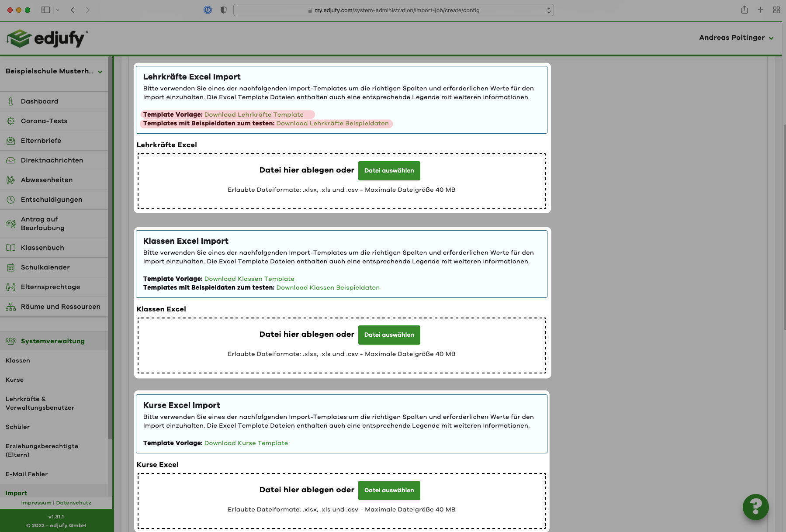Click the Corona-Tests virus icon
786x532 pixels.
[x=11, y=121]
